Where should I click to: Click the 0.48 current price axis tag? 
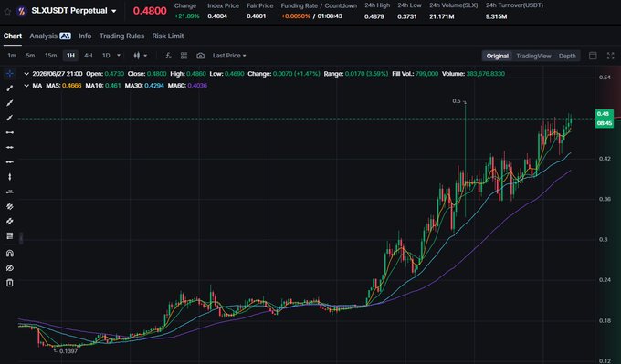pos(605,119)
